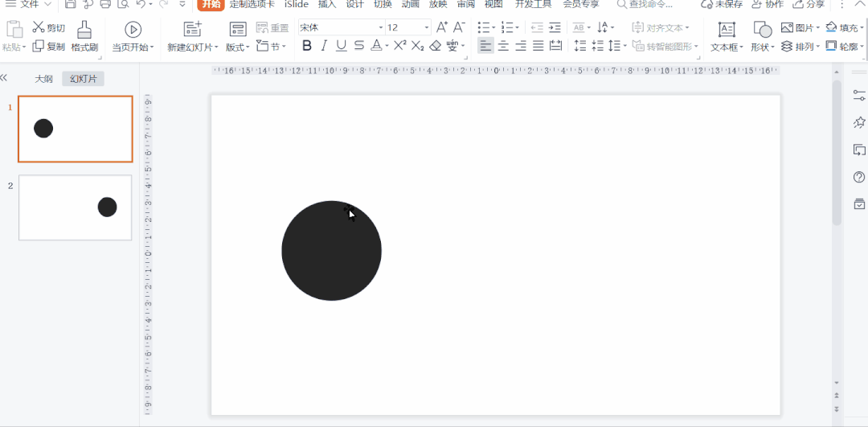
Task: Toggle Strikethrough formatting
Action: point(359,45)
